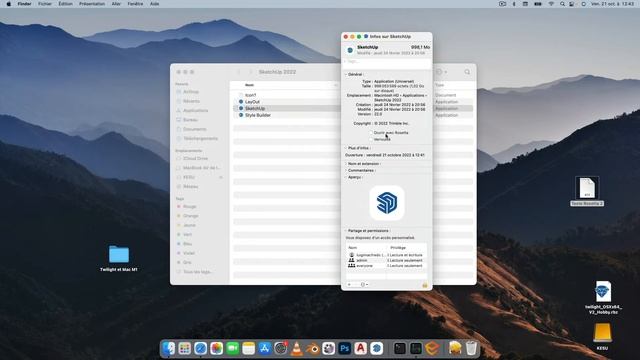Viewport: 640px width, 360px height.
Task: Expand the Commentaires section
Action: point(346,170)
